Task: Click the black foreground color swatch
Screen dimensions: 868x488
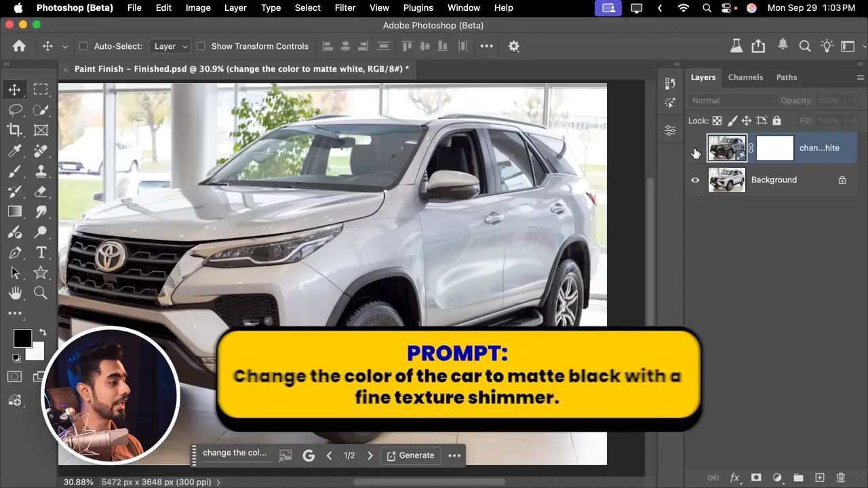Action: pos(22,338)
